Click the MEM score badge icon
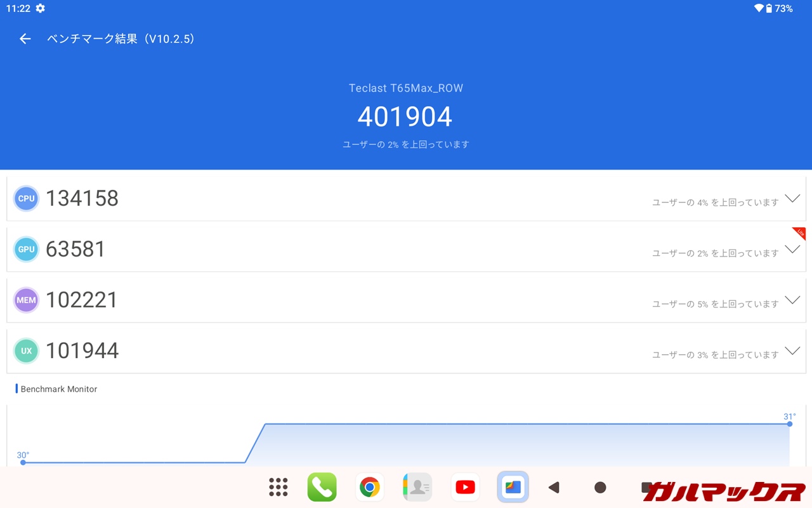Screen dimensions: 812x508 (x=26, y=300)
